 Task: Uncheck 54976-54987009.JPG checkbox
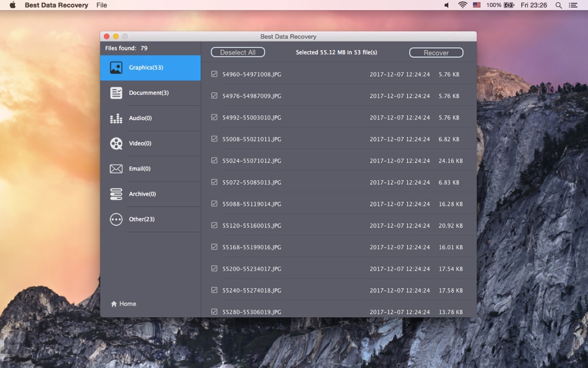[214, 95]
